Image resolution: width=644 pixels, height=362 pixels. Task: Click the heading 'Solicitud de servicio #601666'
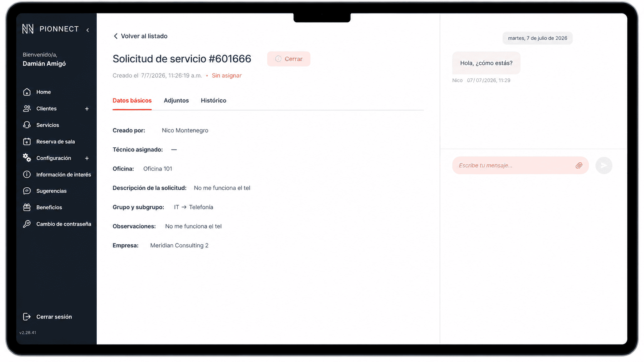tap(182, 59)
